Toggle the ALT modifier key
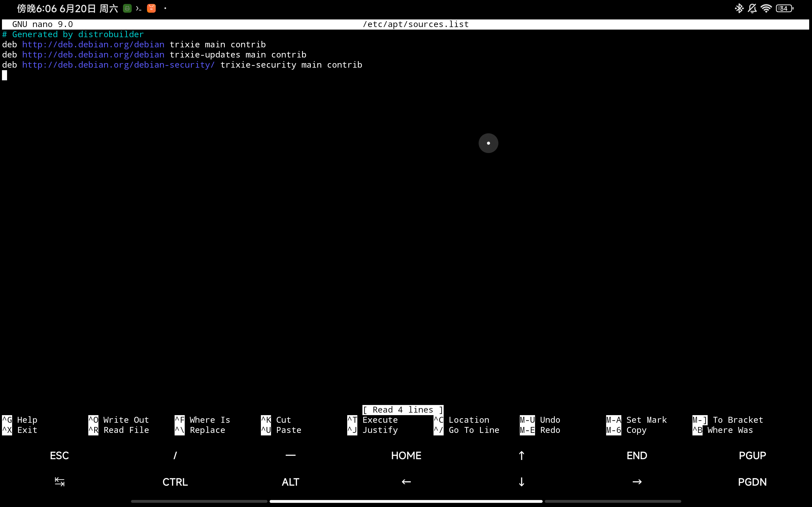 pyautogui.click(x=290, y=482)
